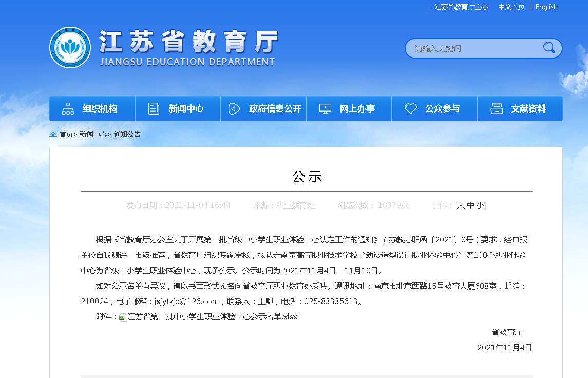
Task: Open the 文献资料 menu
Action: coord(520,109)
